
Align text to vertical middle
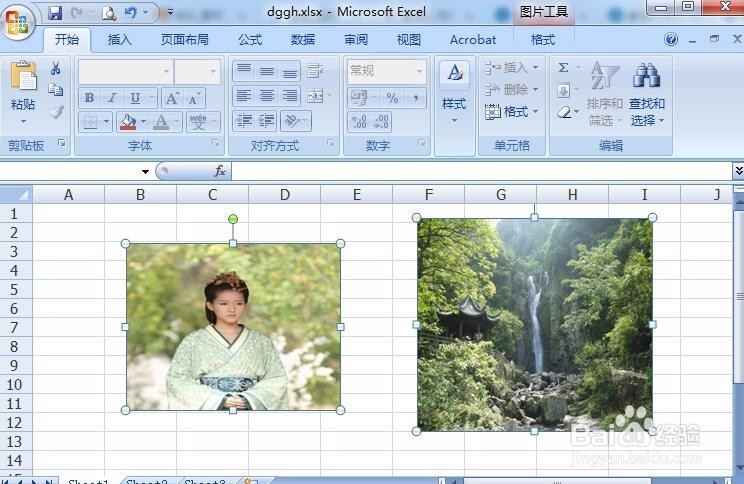pyautogui.click(x=267, y=71)
